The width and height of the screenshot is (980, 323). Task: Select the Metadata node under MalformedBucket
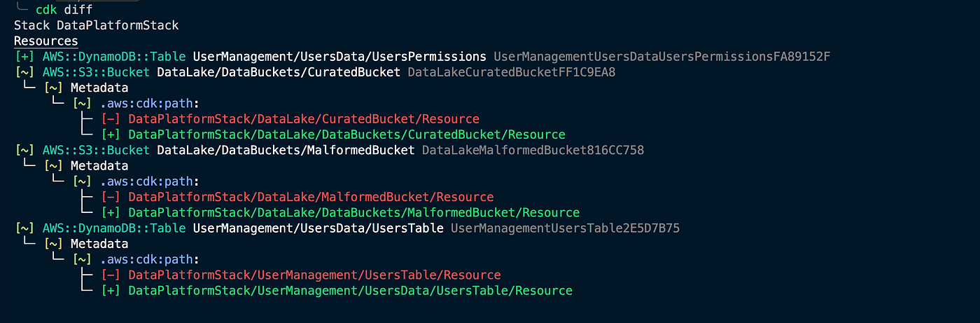99,166
